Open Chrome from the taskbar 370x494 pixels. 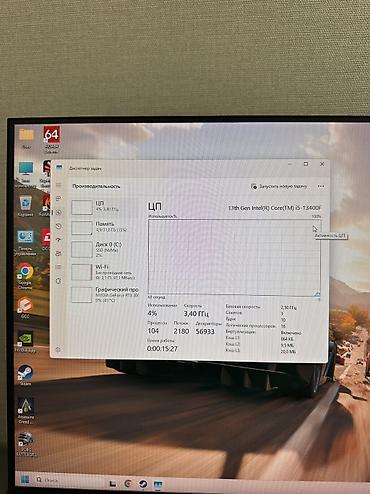click(128, 484)
